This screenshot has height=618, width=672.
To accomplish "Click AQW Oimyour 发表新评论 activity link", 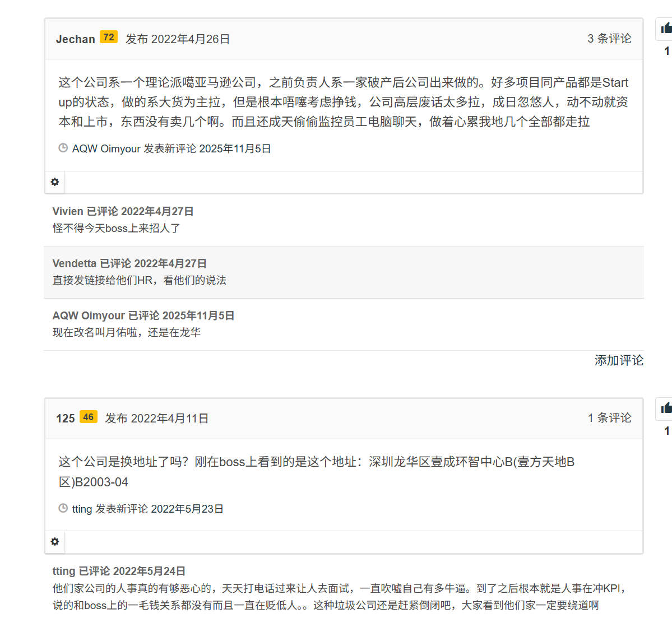I will [172, 148].
